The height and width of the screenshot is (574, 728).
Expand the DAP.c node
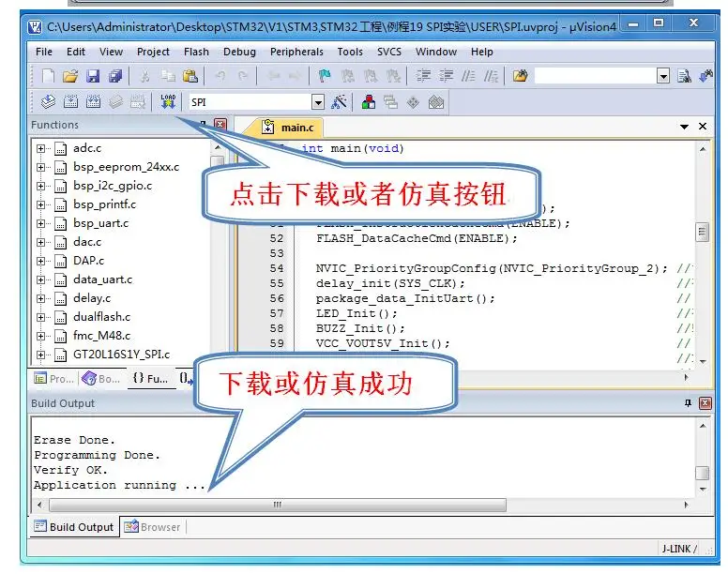pos(41,261)
